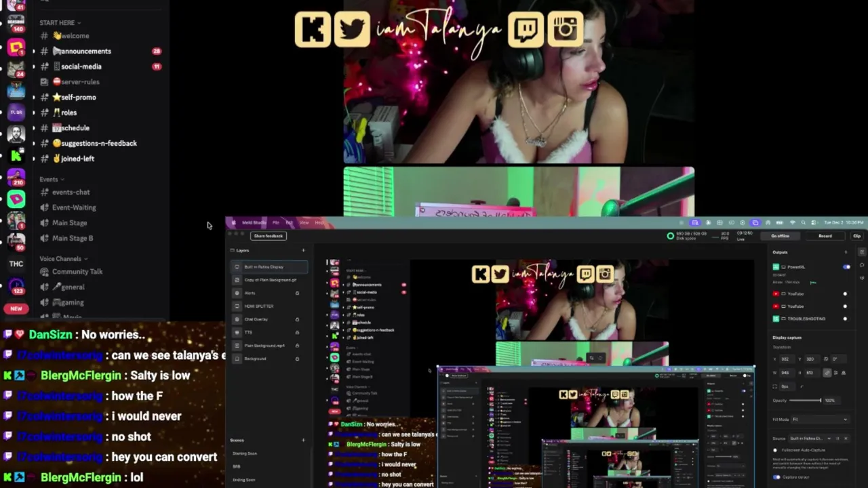Click the Wi-Fi icon in macOS menu bar
The image size is (868, 488).
click(x=793, y=222)
